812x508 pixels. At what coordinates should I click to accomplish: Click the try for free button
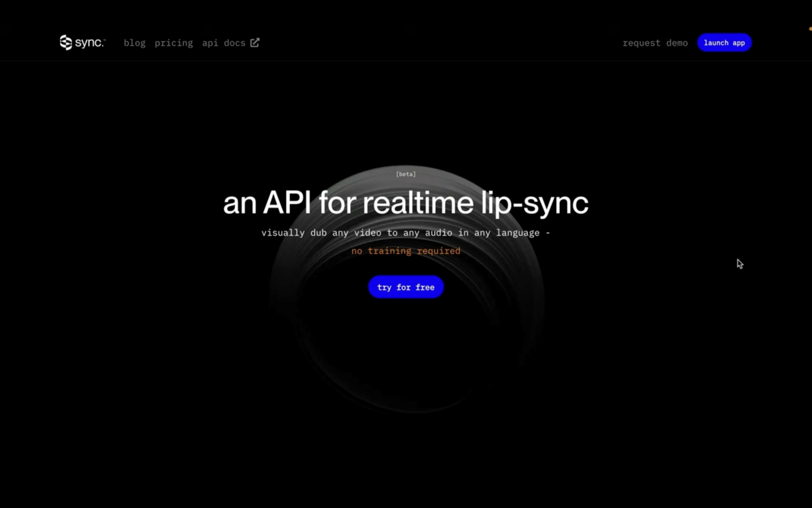point(406,287)
